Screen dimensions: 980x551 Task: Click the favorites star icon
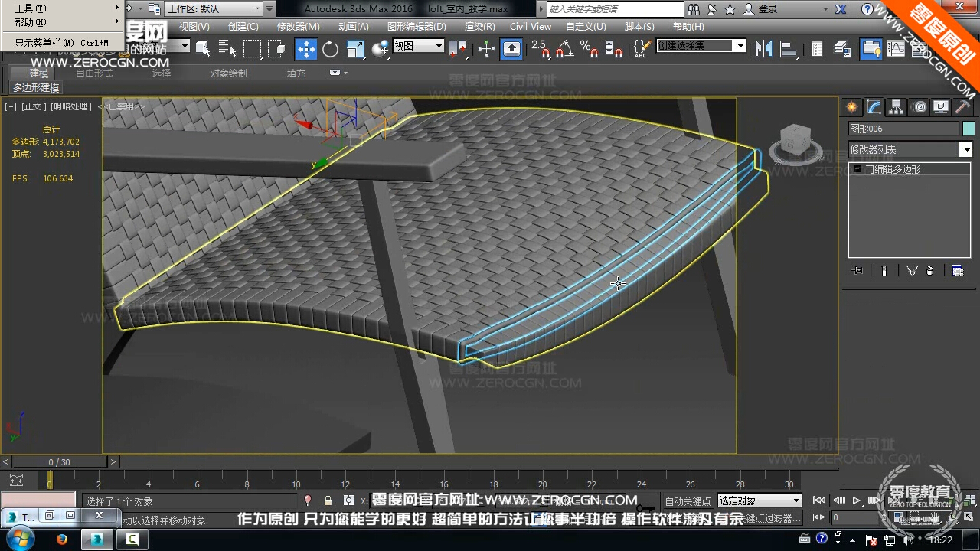[730, 9]
